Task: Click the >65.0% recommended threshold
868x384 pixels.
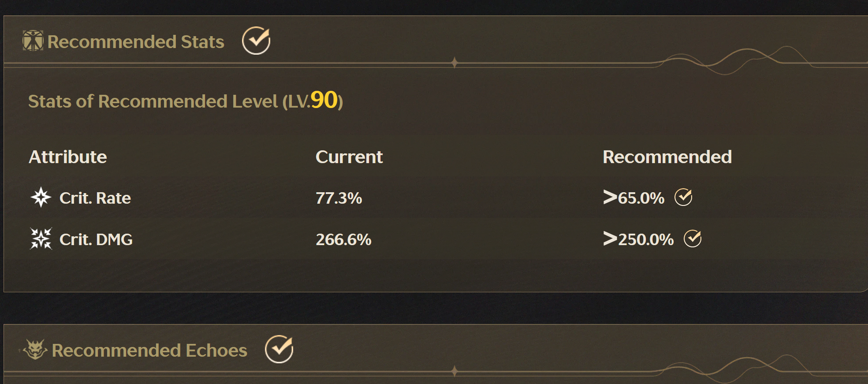Action: click(x=633, y=198)
